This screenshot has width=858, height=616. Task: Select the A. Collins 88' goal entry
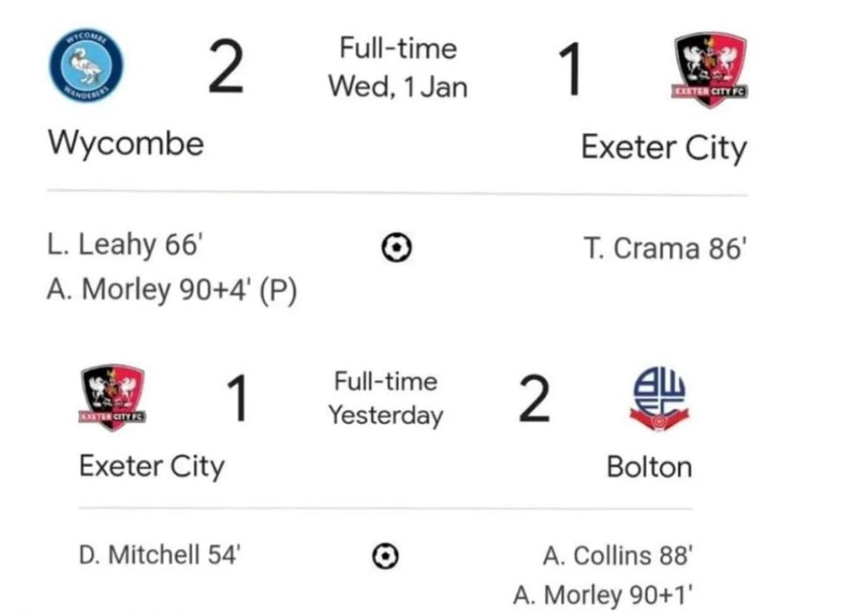[618, 556]
